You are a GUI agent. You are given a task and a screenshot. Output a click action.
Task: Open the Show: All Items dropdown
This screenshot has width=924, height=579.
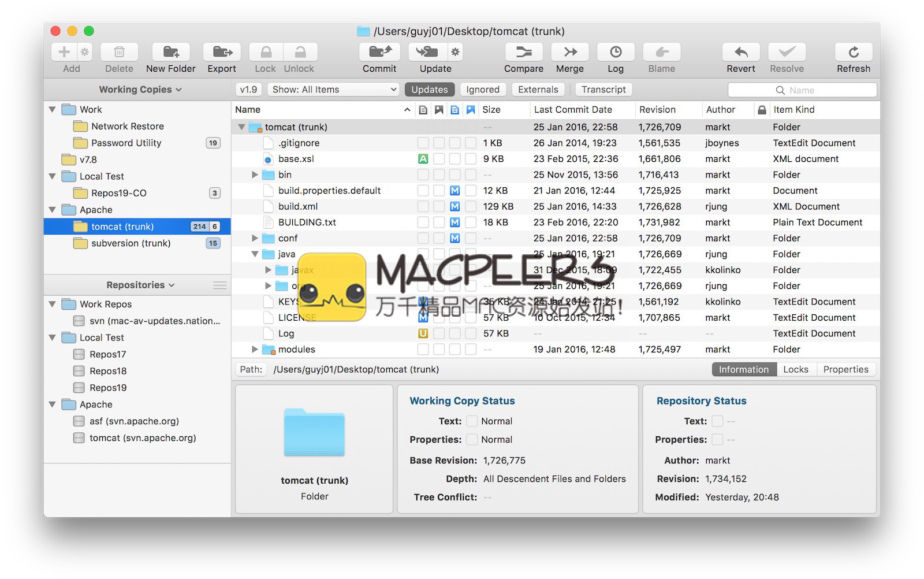coord(334,90)
